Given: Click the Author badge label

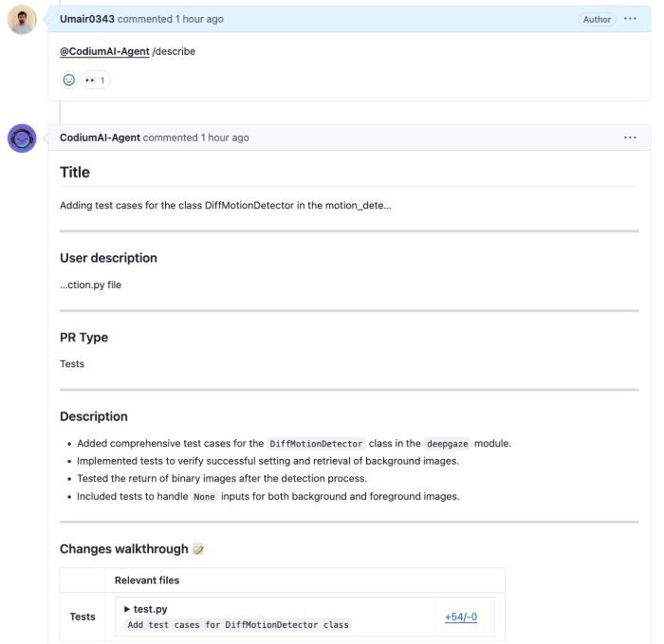Looking at the screenshot, I should pos(597,20).
